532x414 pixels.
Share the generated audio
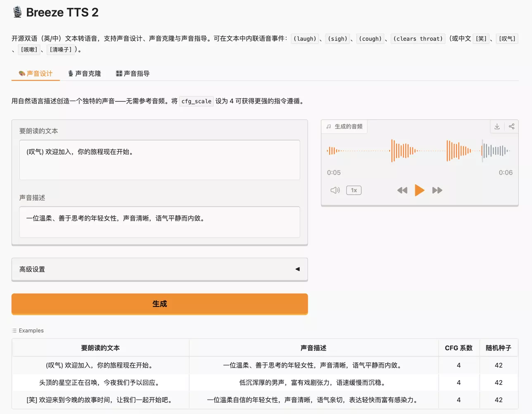[x=511, y=126]
